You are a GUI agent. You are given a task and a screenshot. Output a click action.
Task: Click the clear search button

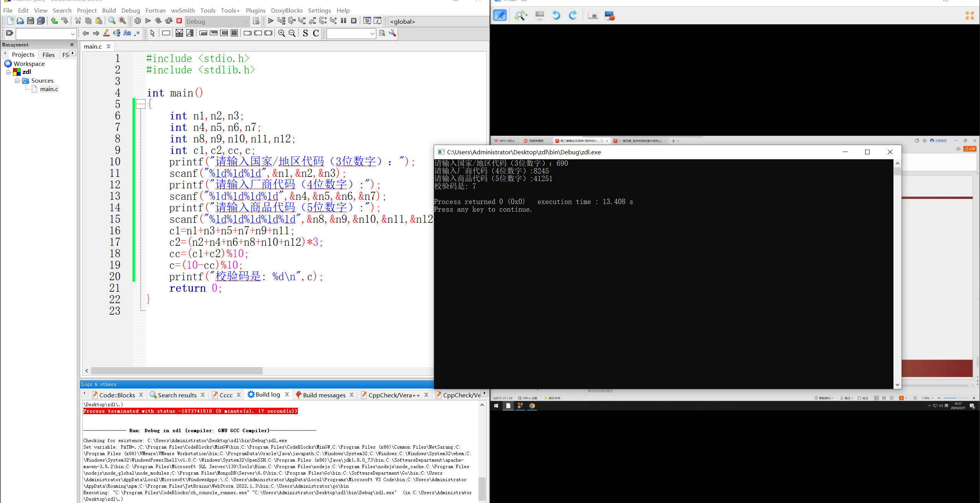point(10,33)
